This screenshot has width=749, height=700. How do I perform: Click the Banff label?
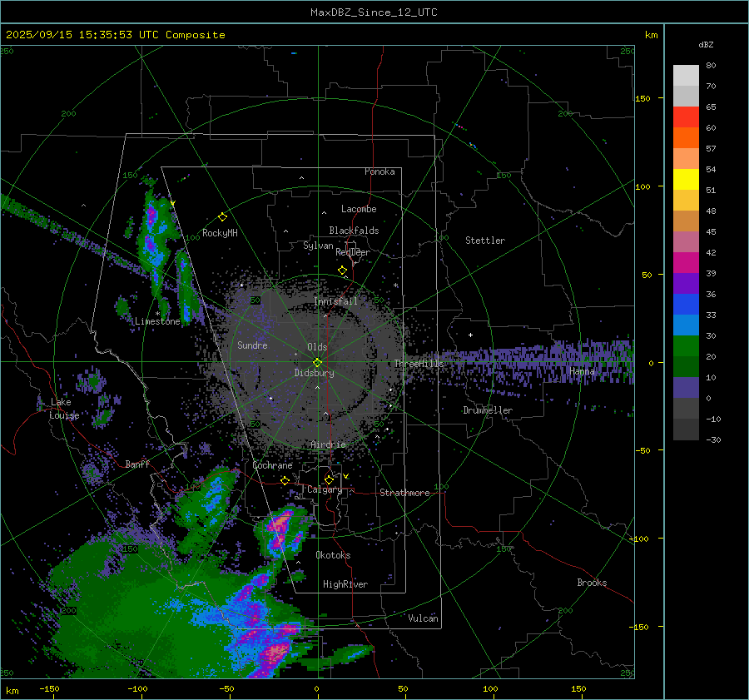coord(137,464)
